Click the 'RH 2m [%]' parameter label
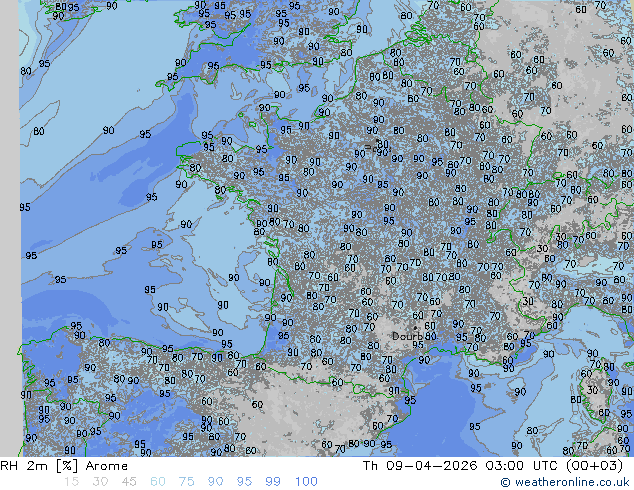Image resolution: width=634 pixels, height=490 pixels. (x=39, y=466)
